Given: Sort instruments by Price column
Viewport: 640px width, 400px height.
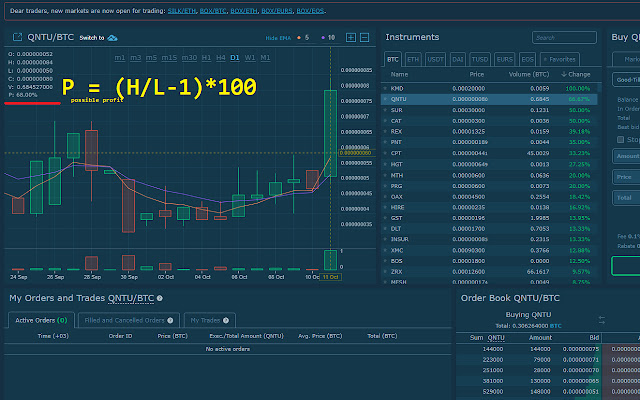Looking at the screenshot, I should (476, 74).
